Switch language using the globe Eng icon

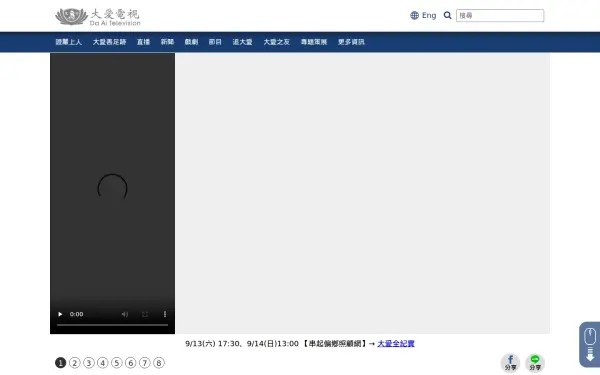point(423,15)
